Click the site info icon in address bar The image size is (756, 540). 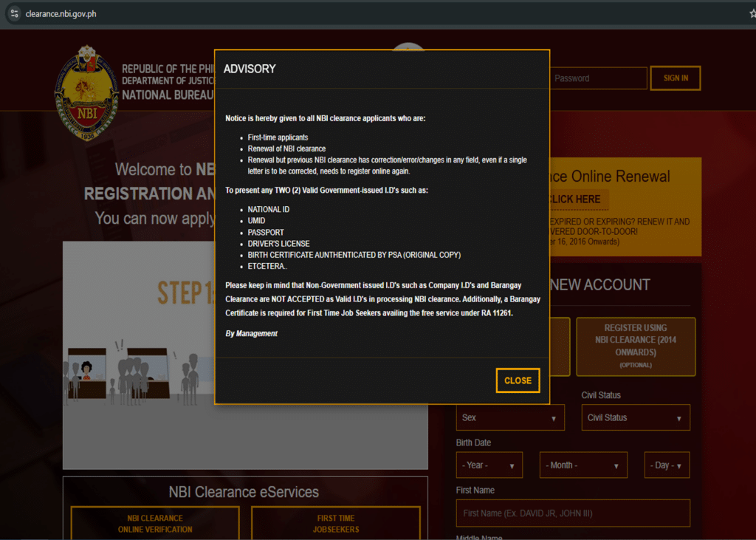(x=14, y=13)
